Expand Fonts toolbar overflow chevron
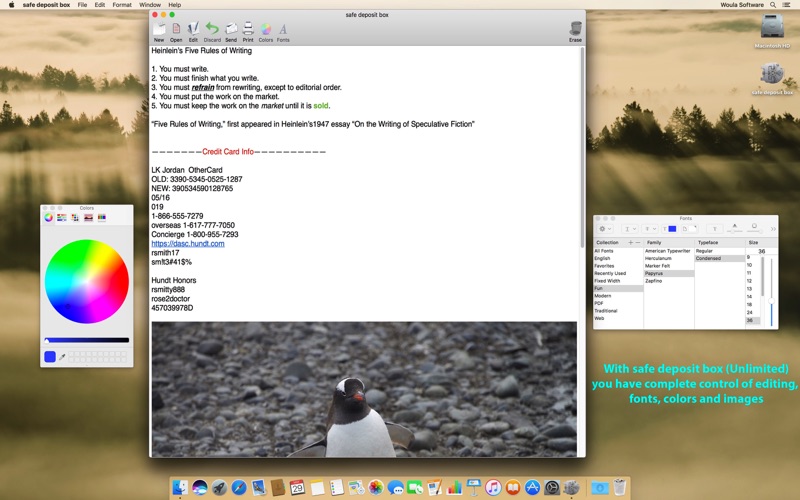Screen dimensions: 800x500 coord(773,229)
